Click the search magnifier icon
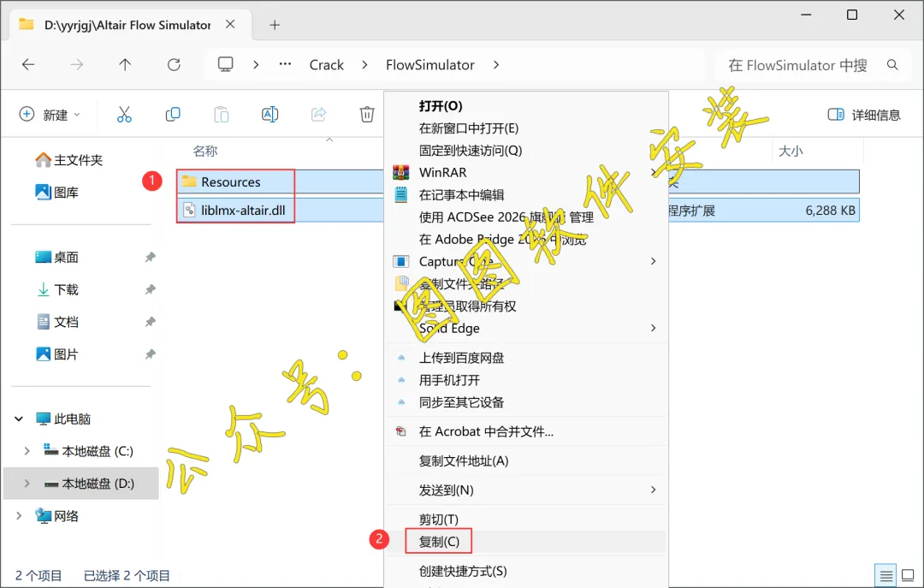Screen dimensions: 924x588 point(892,65)
